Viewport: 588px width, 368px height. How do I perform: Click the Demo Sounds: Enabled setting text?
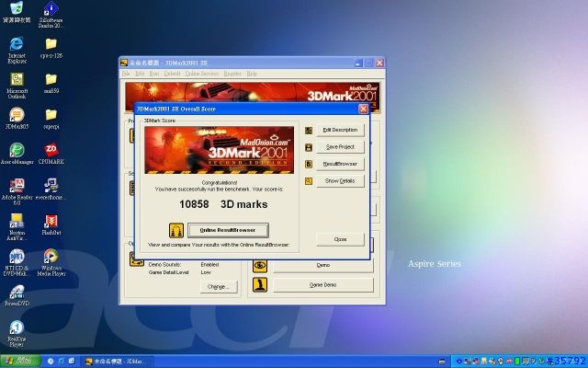coord(184,264)
